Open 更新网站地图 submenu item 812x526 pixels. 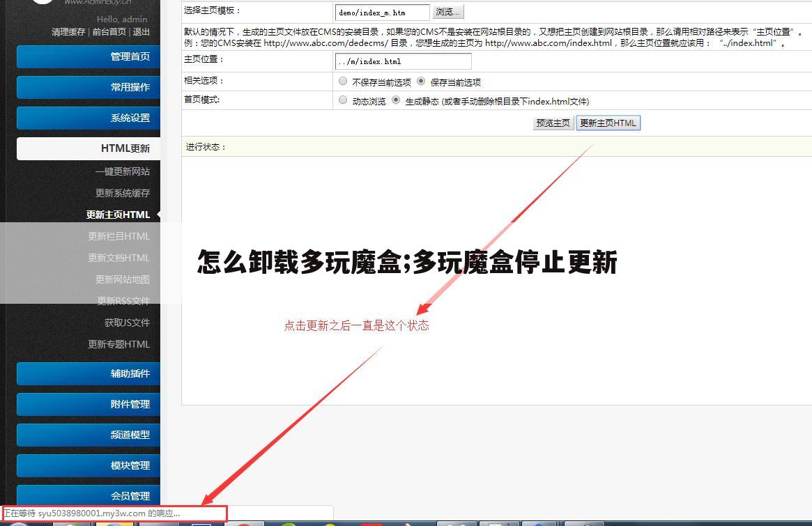click(x=122, y=279)
